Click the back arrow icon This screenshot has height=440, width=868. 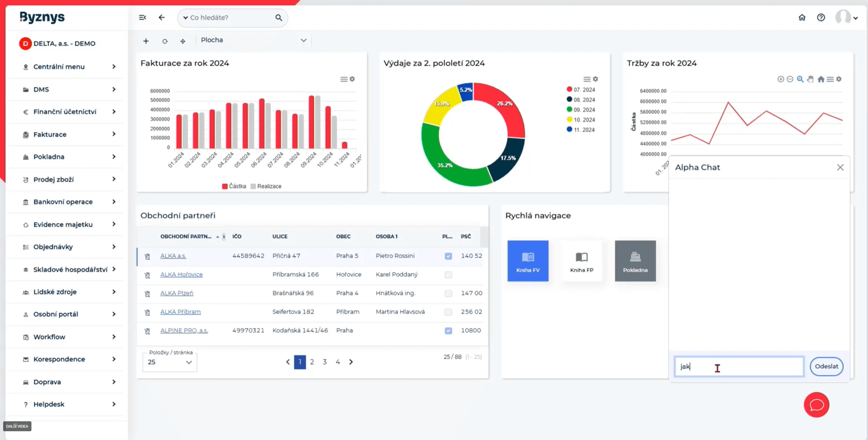(x=162, y=18)
